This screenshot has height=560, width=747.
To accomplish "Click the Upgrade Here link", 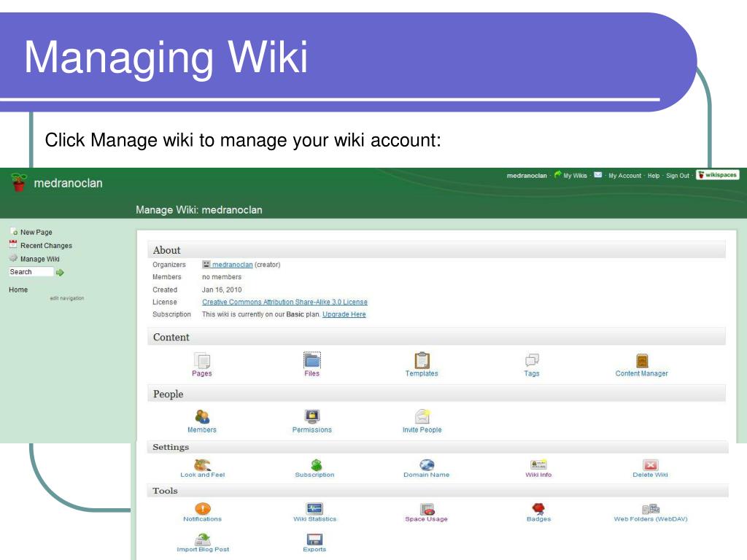I will coord(344,314).
